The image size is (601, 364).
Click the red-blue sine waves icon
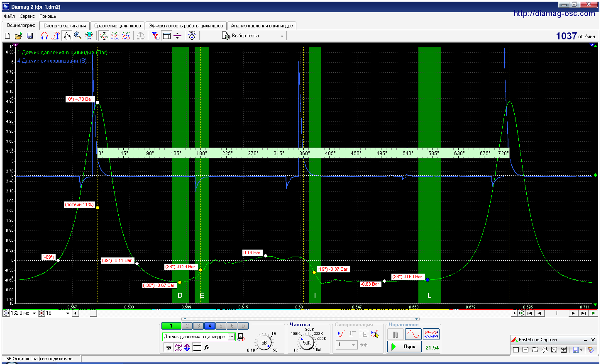point(126,36)
